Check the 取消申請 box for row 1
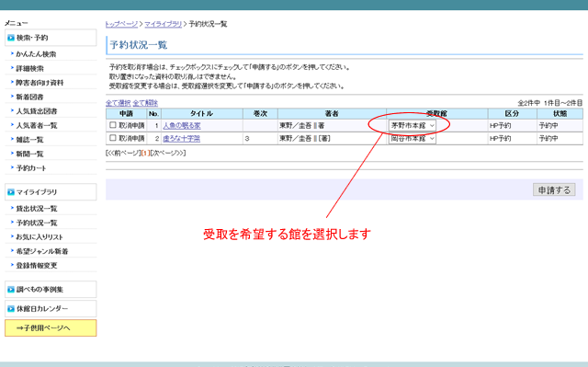 112,125
